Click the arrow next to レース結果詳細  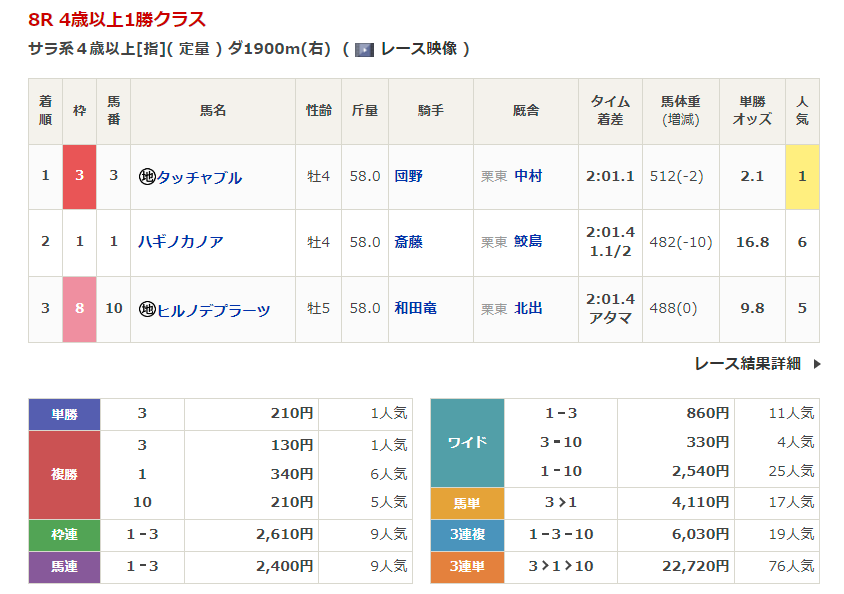pos(817,364)
